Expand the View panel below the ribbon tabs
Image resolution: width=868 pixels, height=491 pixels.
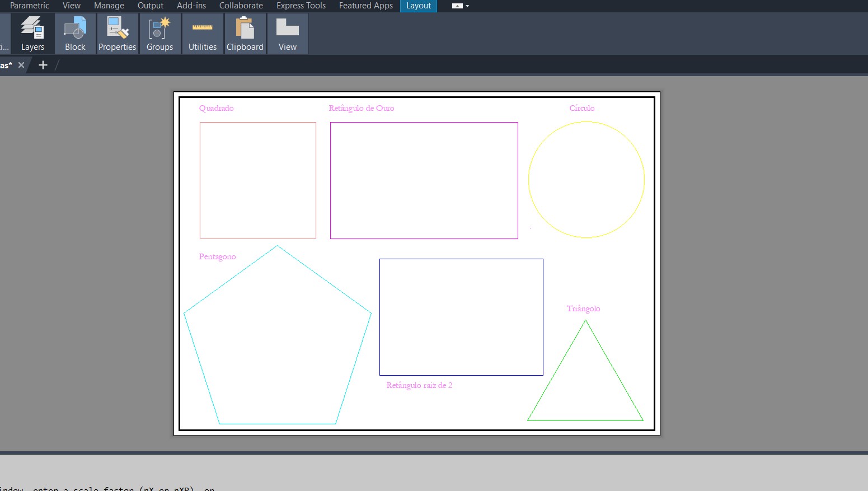pos(288,34)
